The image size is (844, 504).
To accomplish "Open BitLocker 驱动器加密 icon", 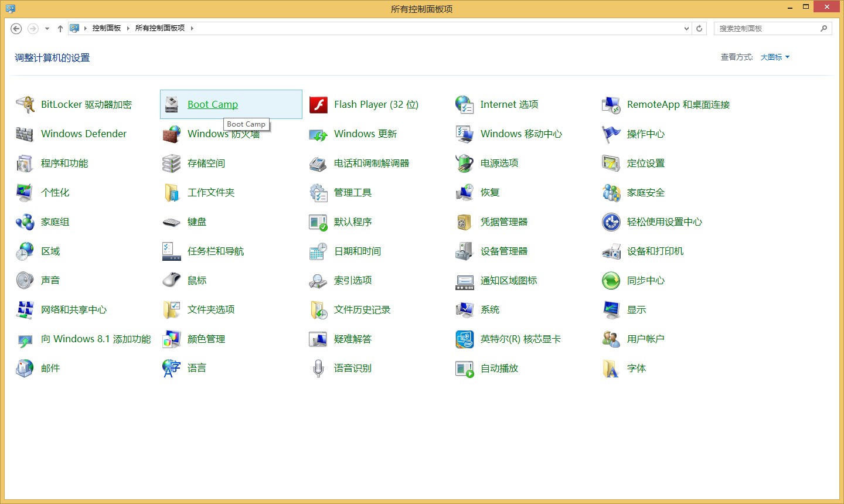I will (x=25, y=104).
